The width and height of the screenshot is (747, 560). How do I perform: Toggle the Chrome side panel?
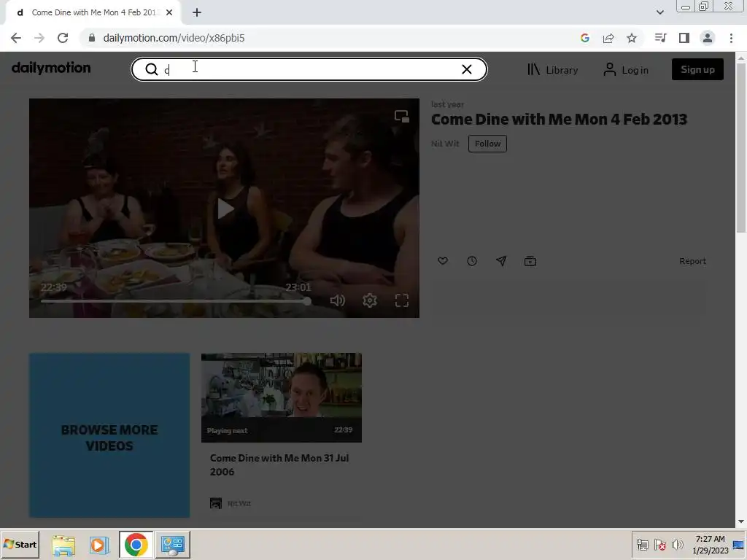[684, 38]
